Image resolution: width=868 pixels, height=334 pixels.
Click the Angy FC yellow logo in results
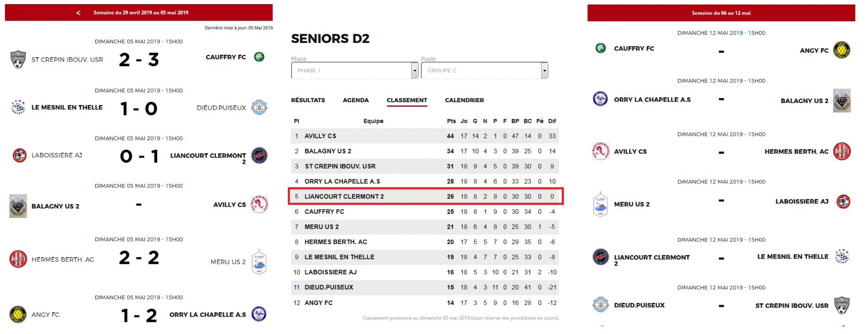pyautogui.click(x=18, y=314)
